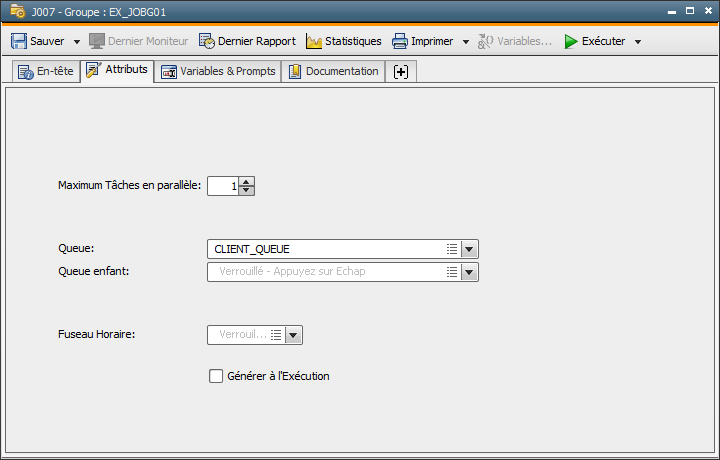Click the Sauver floppy disk icon
The width and height of the screenshot is (720, 460).
[x=19, y=41]
